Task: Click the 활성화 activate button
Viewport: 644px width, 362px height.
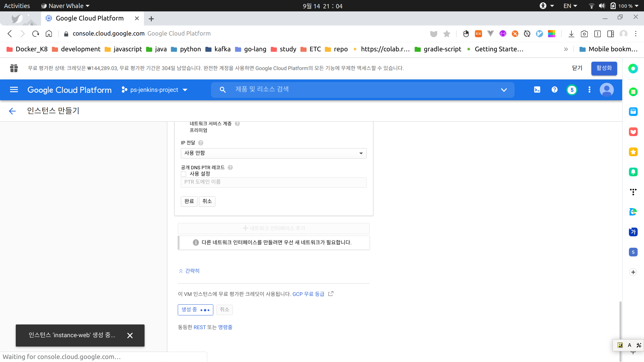Action: click(x=604, y=68)
